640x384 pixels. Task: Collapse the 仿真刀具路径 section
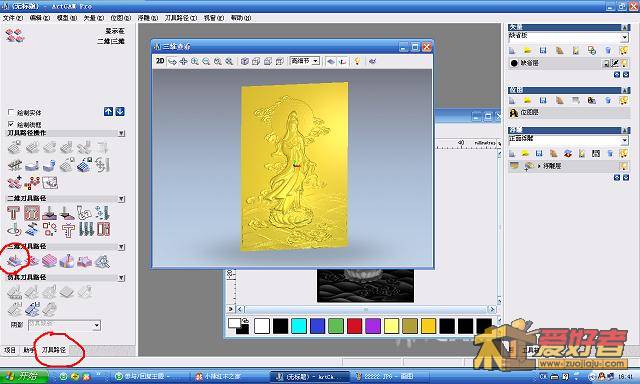coord(122,277)
